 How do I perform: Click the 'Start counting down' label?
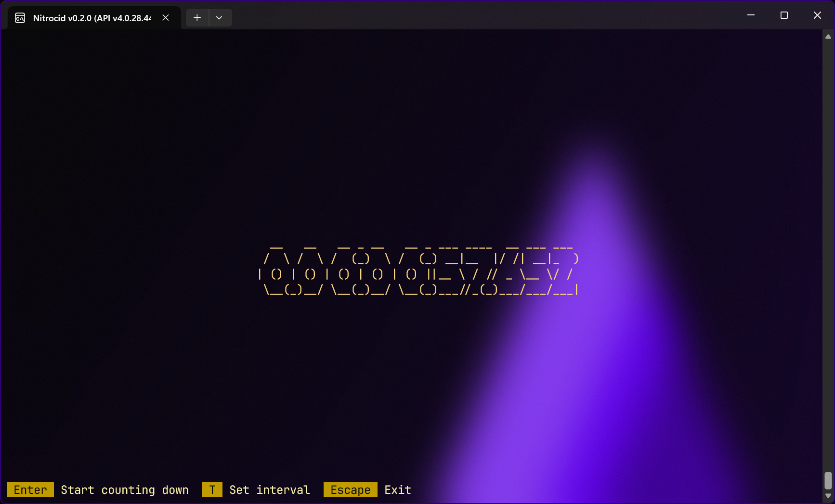point(125,490)
